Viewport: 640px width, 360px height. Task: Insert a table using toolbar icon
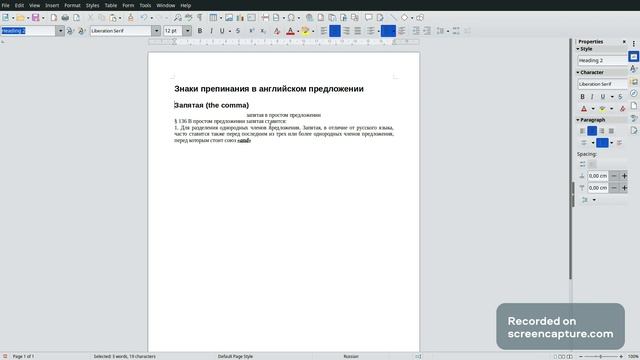click(x=213, y=18)
